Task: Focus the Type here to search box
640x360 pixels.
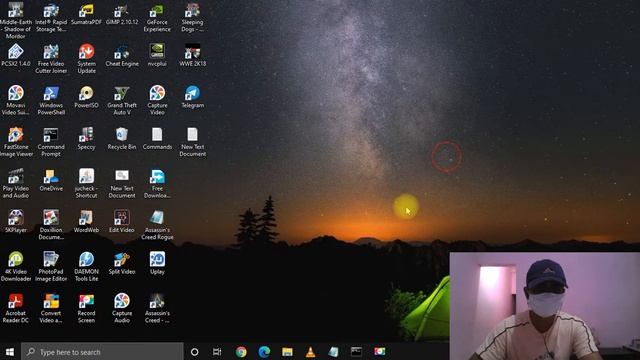Action: 102,352
